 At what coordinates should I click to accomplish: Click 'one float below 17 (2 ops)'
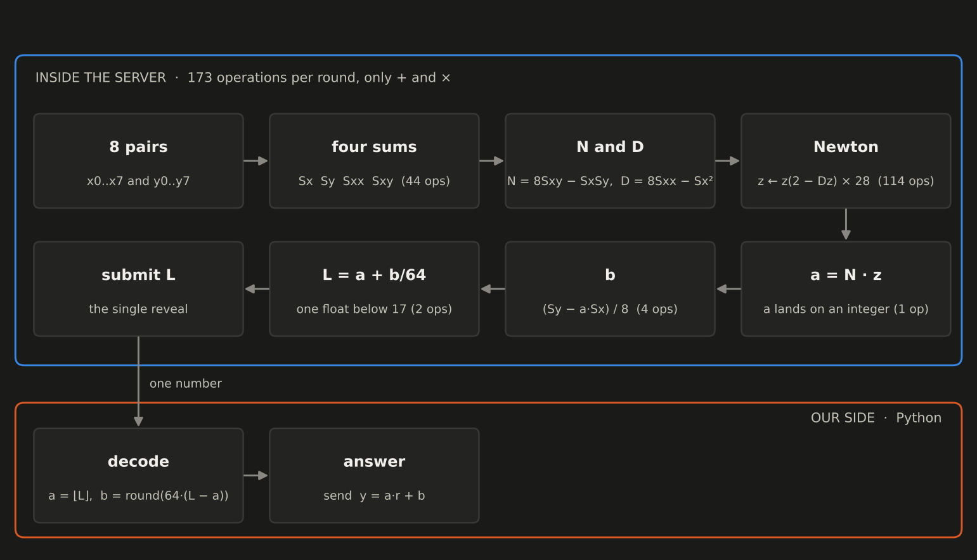pyautogui.click(x=374, y=309)
